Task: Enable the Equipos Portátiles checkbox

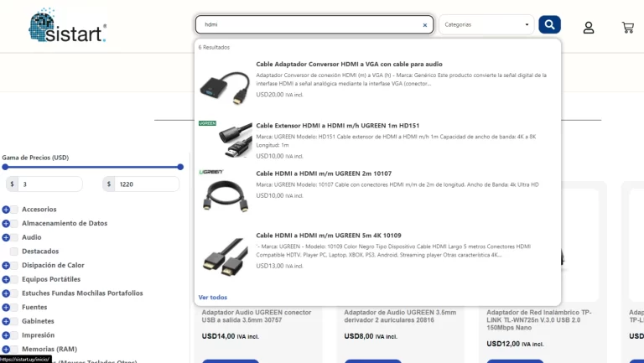Action: coord(14,279)
